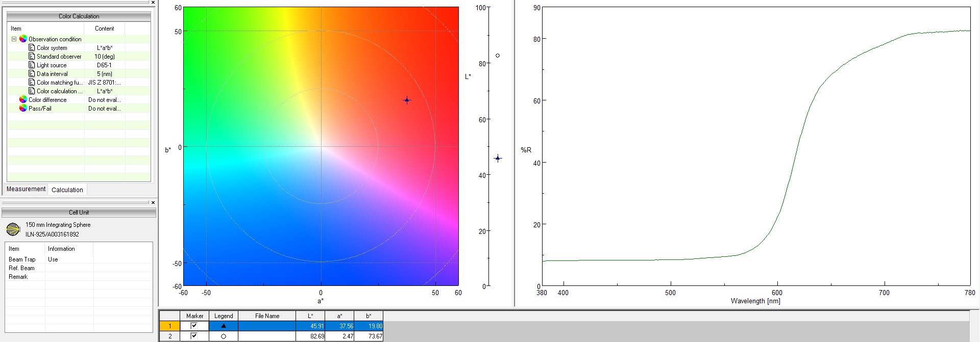
Task: Switch to the Measurement tab
Action: coord(26,189)
